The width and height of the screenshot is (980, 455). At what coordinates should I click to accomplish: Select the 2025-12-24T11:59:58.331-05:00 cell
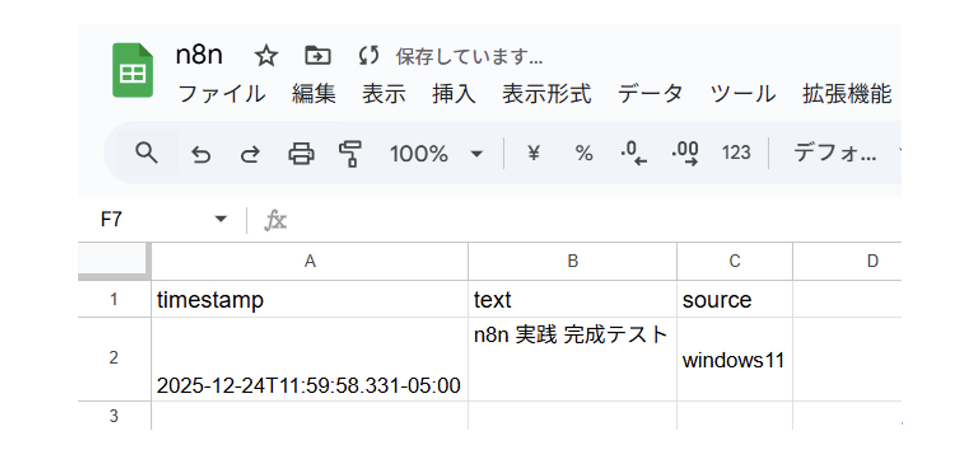click(310, 359)
